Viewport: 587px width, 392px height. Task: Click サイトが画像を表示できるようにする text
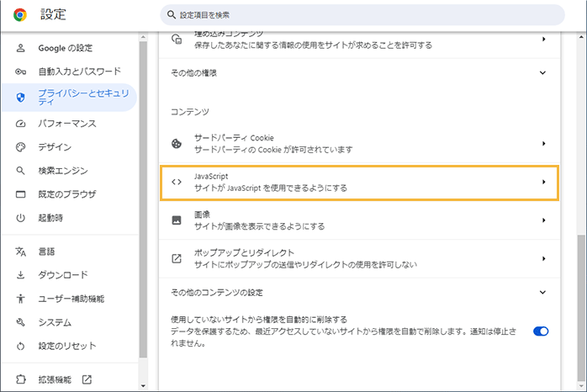259,226
